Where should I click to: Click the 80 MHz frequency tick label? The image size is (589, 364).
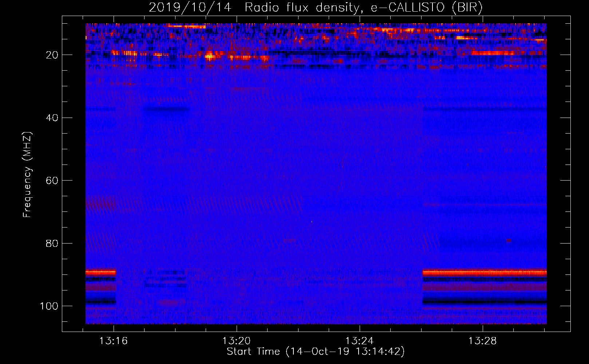coord(52,243)
